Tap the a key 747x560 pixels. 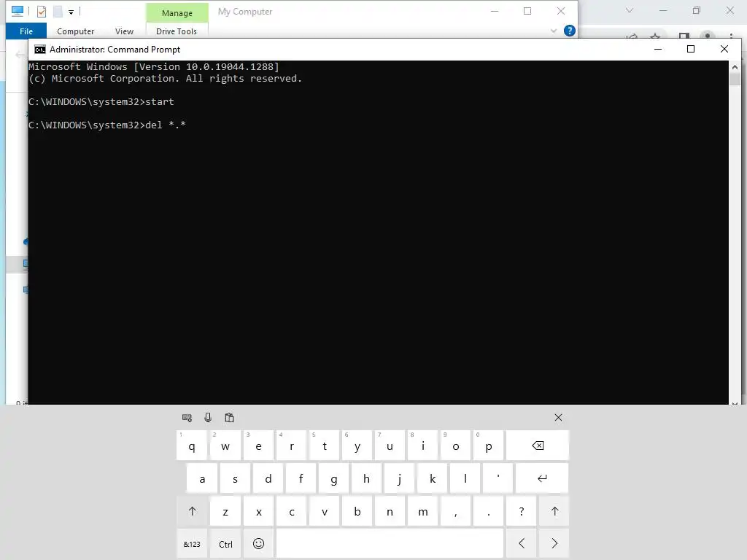coord(202,478)
